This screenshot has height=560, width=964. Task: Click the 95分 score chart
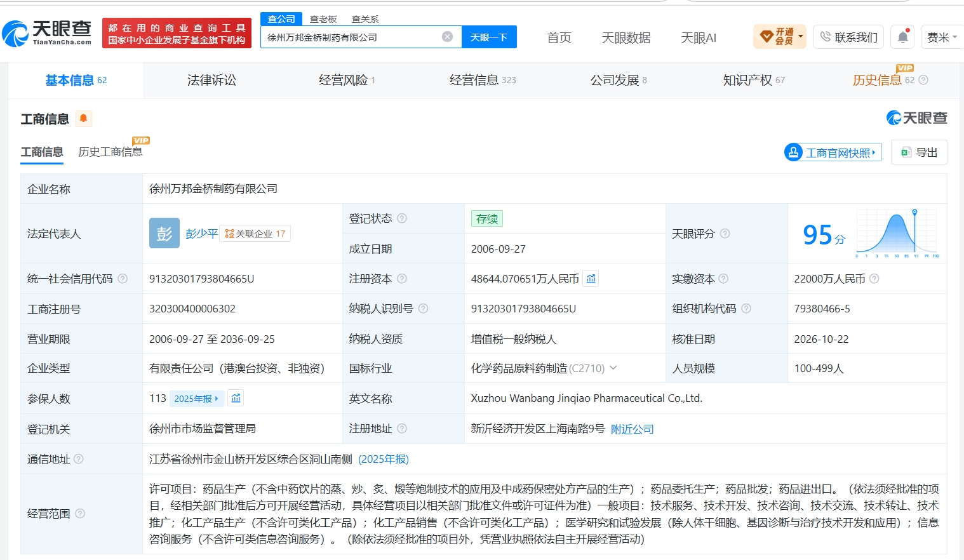(898, 234)
